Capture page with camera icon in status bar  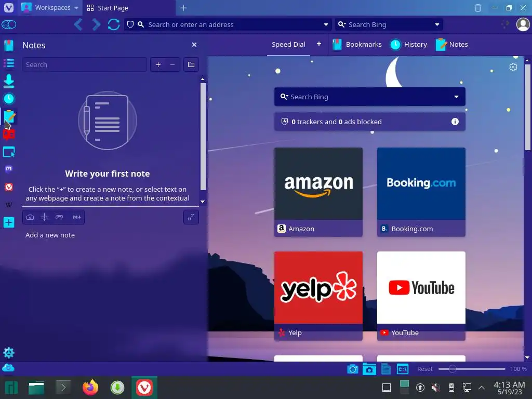[353, 369]
